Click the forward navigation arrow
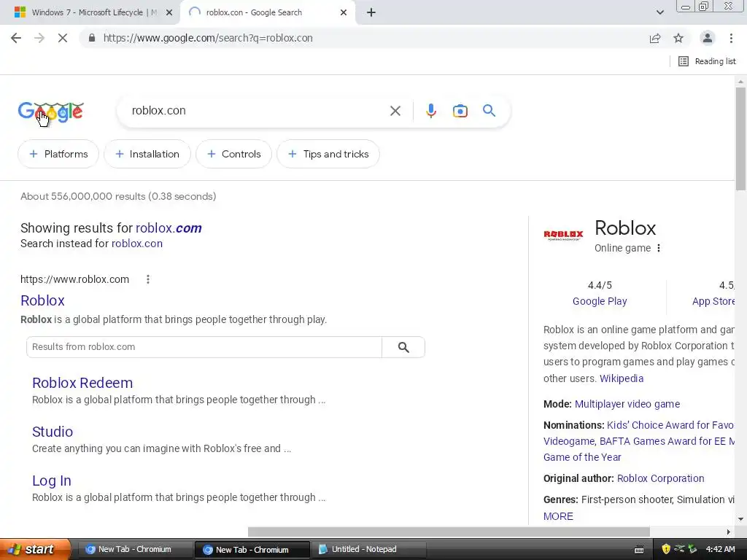The image size is (747, 560). point(39,38)
